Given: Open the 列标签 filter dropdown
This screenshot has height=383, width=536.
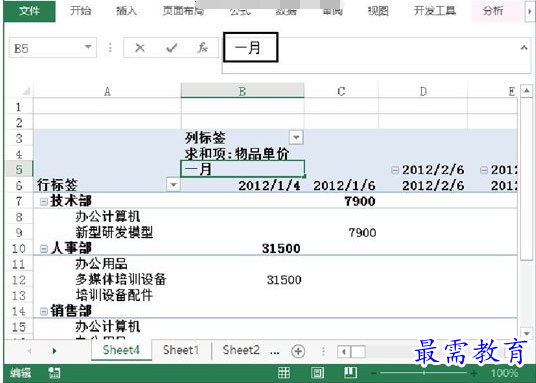Looking at the screenshot, I should (x=296, y=137).
